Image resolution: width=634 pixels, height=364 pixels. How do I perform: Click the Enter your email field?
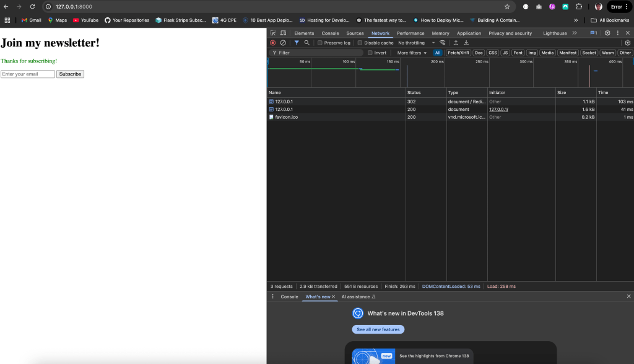[x=28, y=74]
